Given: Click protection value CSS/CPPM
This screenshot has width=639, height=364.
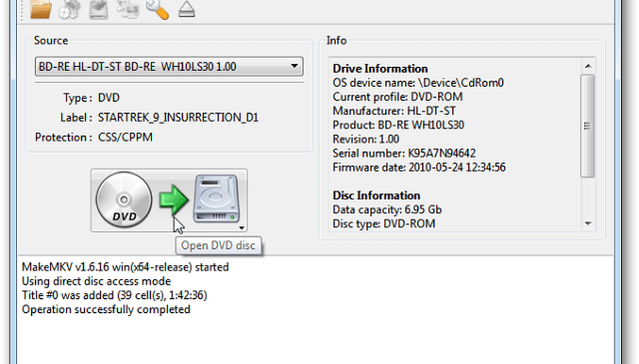Looking at the screenshot, I should [x=125, y=138].
